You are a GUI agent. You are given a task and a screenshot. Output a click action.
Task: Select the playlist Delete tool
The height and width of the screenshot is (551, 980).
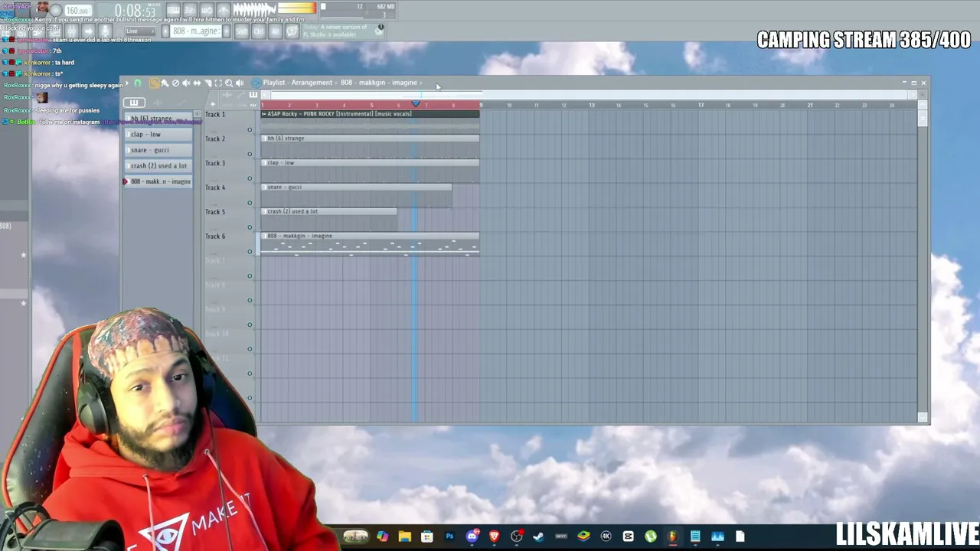click(x=175, y=83)
